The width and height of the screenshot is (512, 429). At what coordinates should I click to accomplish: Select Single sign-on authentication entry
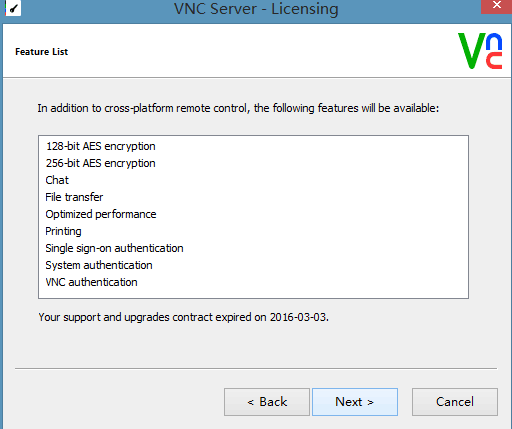pos(114,248)
